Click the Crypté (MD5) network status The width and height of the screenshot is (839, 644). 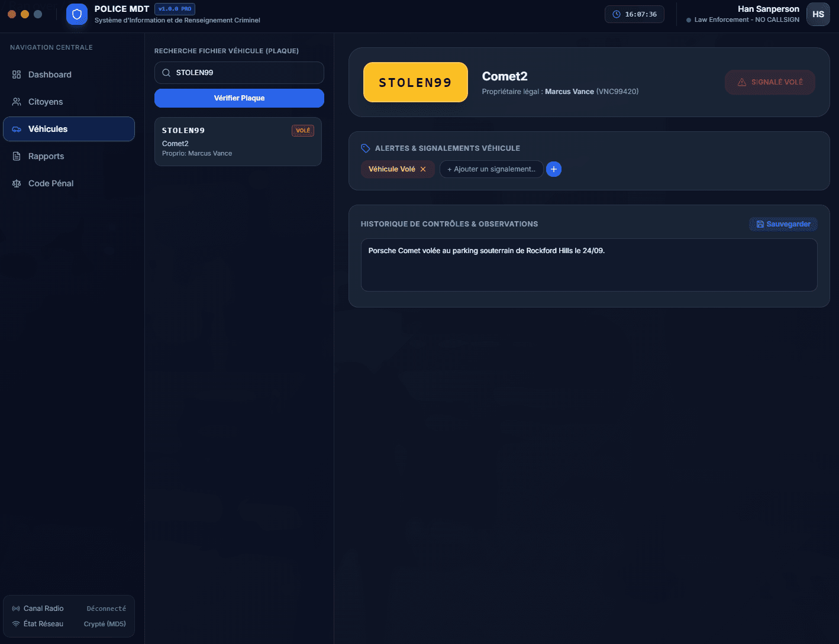pyautogui.click(x=105, y=624)
